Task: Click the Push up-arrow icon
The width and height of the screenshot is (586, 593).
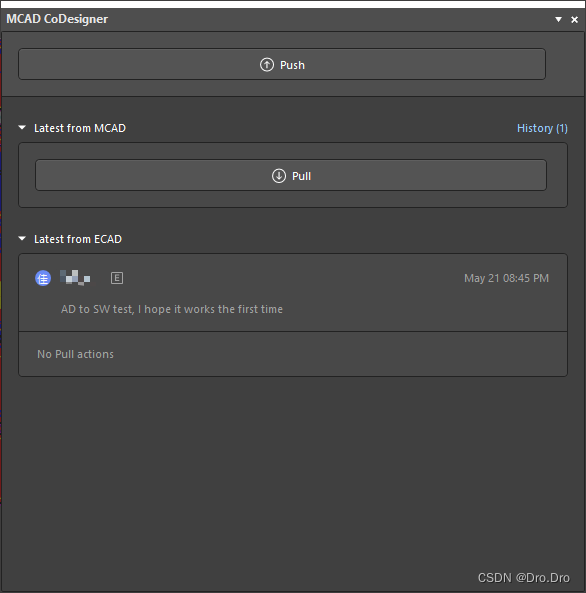Action: click(267, 65)
